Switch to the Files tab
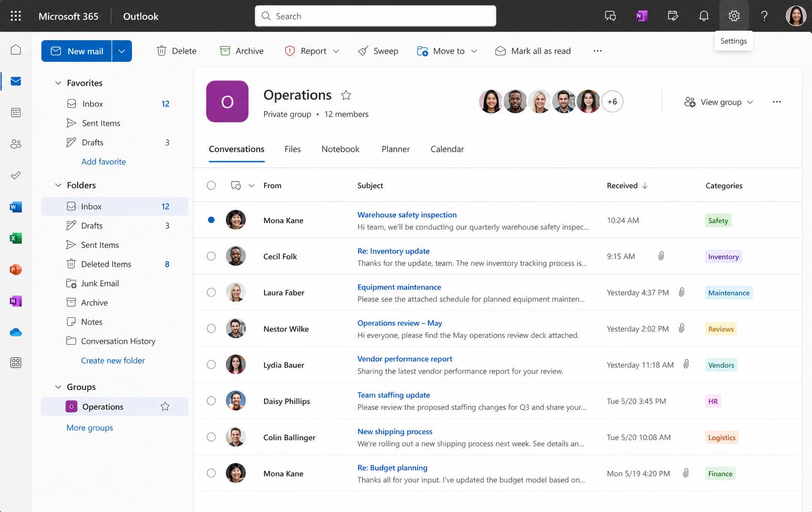Viewport: 812px width, 512px height. tap(293, 149)
